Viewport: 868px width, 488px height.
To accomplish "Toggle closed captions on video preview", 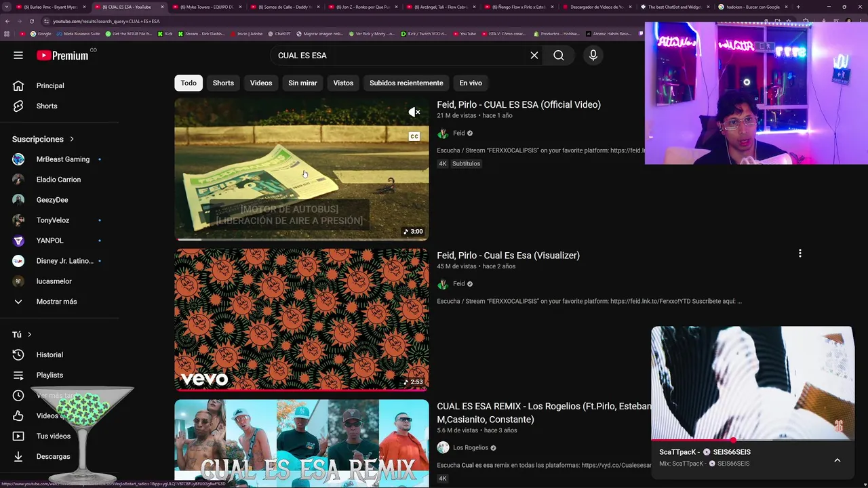I will [414, 137].
